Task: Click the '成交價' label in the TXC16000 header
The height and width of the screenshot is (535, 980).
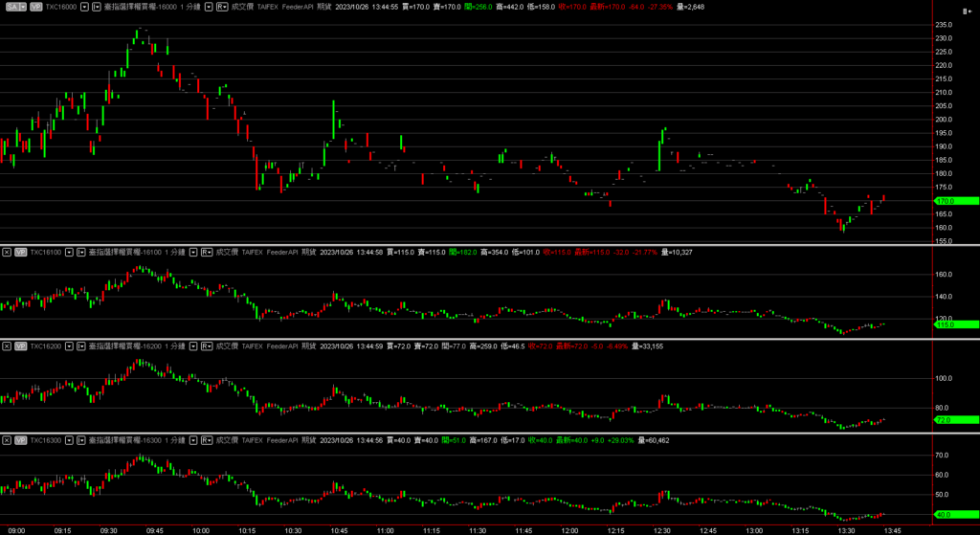Action: tap(241, 7)
